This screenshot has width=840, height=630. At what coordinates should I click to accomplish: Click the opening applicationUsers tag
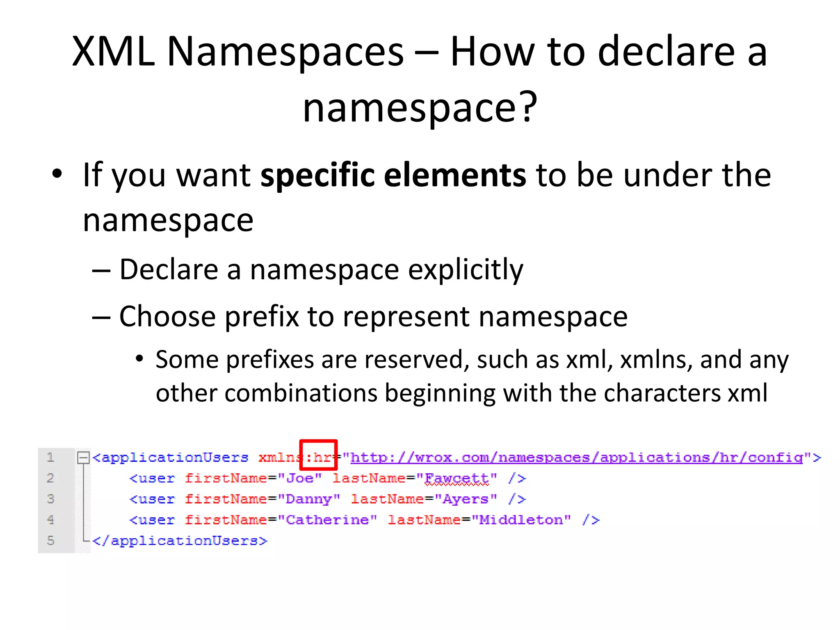tap(171, 458)
